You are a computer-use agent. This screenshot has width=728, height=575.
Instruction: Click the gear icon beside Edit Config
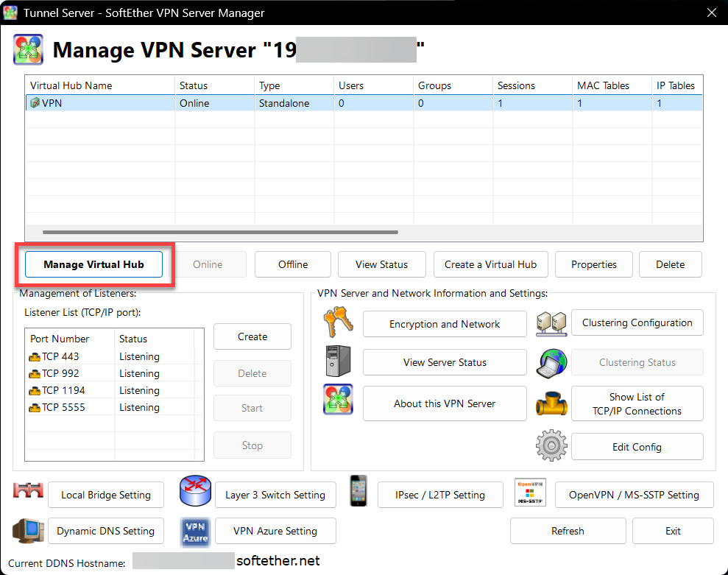tap(551, 445)
